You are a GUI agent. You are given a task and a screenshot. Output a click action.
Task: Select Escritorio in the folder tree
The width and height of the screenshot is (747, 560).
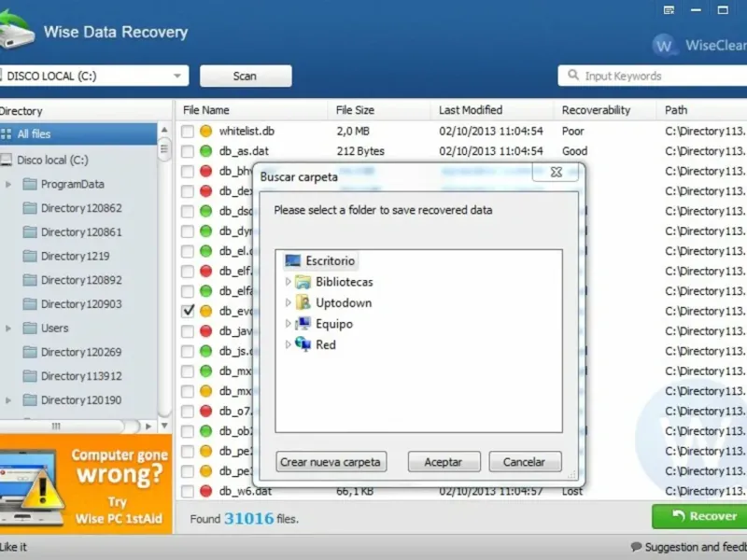[319, 261]
